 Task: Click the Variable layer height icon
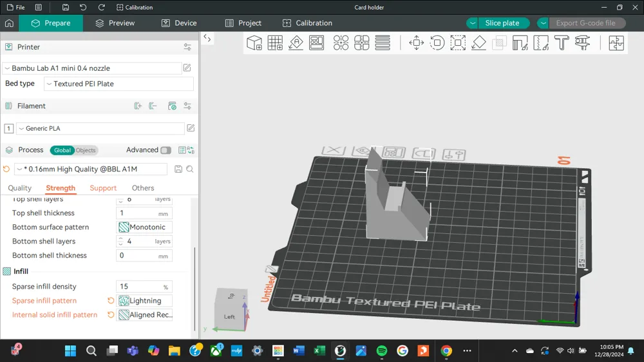tap(383, 43)
